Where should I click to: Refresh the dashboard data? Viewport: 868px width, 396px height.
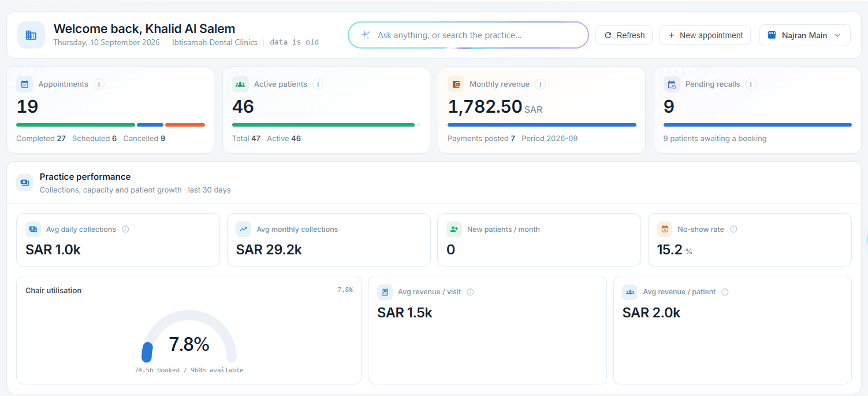tap(624, 35)
